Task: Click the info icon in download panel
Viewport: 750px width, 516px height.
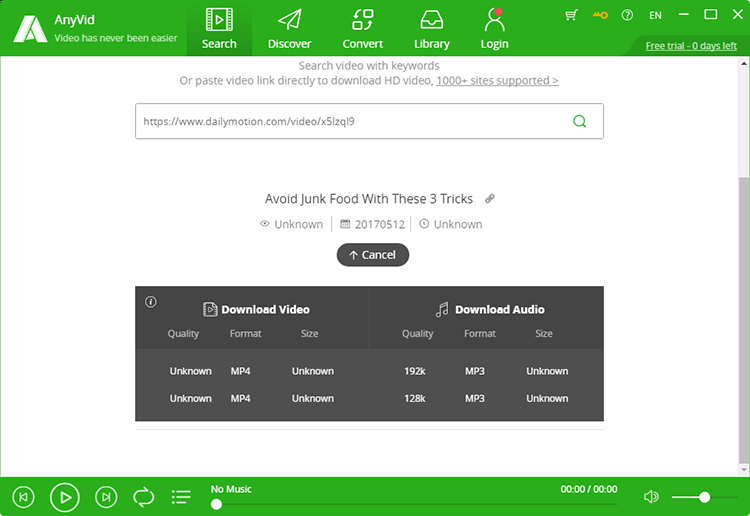Action: tap(151, 302)
